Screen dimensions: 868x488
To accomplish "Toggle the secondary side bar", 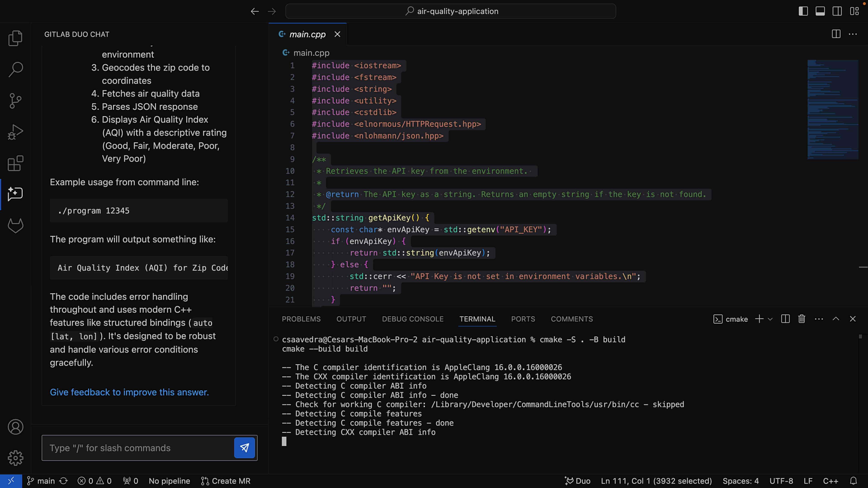I will click(837, 11).
